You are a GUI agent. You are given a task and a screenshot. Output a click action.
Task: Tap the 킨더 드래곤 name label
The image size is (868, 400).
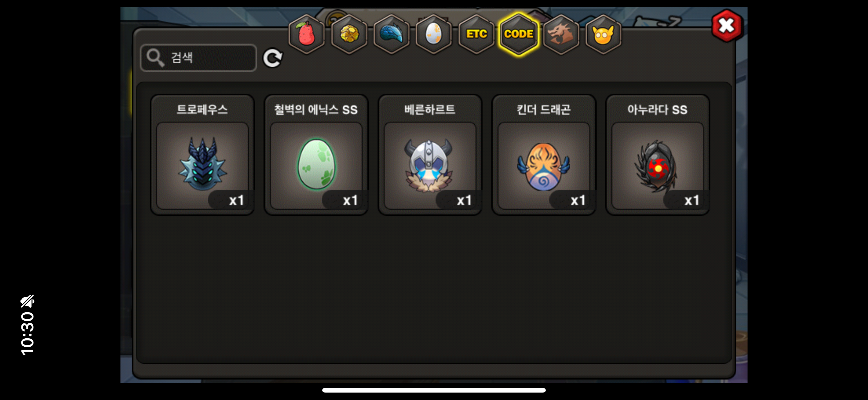pos(544,110)
